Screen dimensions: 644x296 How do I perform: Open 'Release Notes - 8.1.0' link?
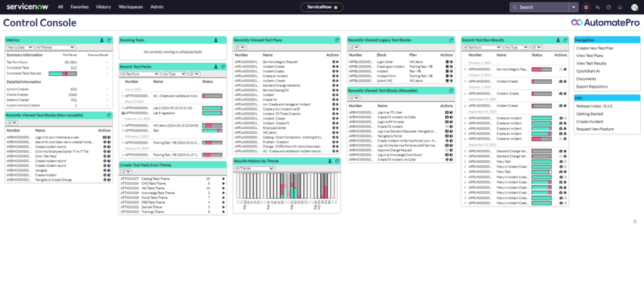click(594, 106)
